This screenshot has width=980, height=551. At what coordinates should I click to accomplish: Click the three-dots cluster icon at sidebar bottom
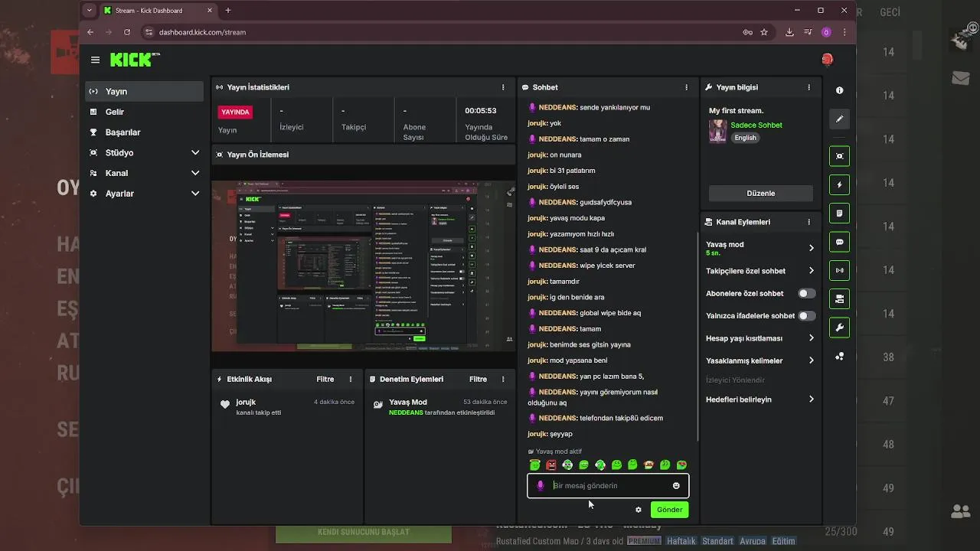tap(840, 356)
